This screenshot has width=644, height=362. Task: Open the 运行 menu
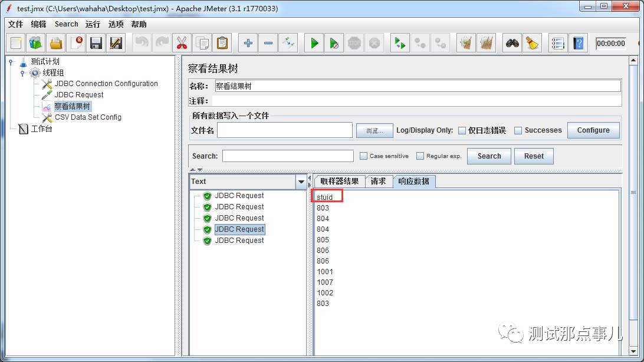(93, 24)
